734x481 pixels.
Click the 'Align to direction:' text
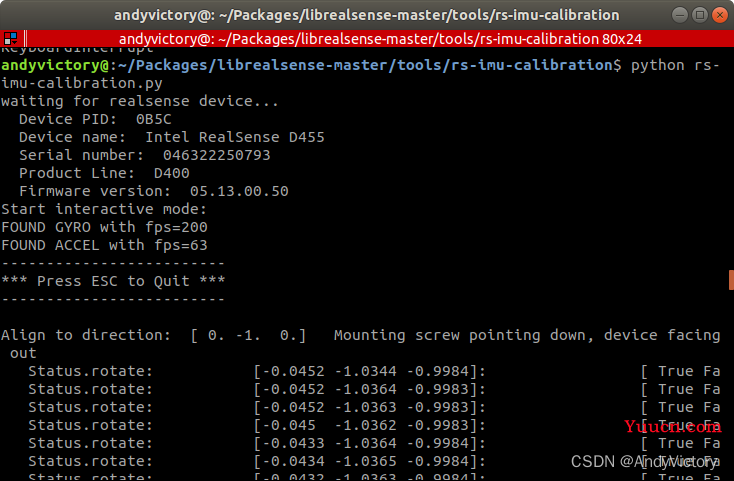coord(86,335)
